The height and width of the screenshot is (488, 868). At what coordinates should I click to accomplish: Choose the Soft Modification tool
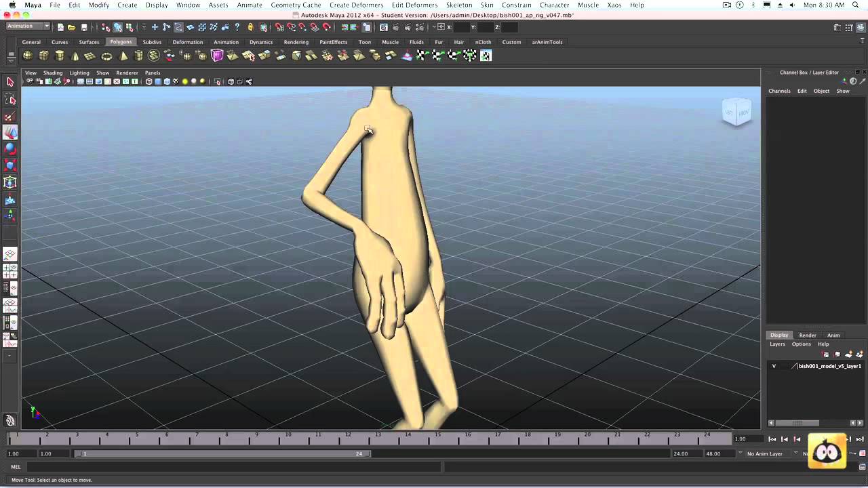[10, 200]
